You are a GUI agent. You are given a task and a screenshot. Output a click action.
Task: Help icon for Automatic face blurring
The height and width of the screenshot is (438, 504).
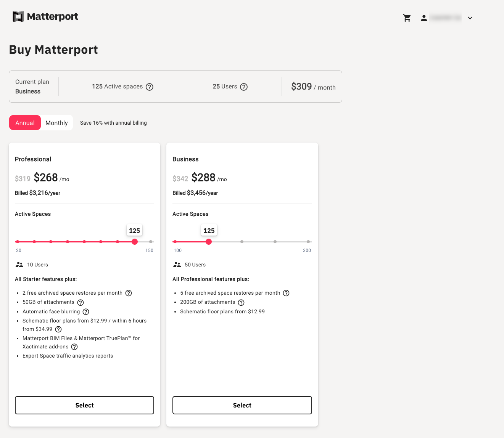point(86,312)
